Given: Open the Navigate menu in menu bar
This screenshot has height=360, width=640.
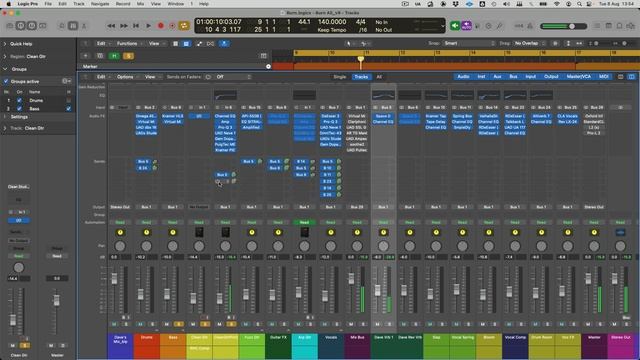Looking at the screenshot, I should pyautogui.click(x=100, y=4).
